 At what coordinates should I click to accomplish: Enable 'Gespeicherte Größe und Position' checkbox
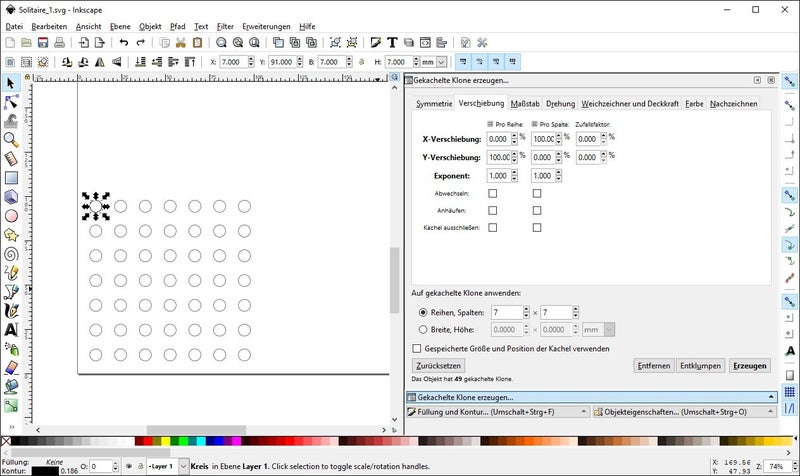click(417, 348)
